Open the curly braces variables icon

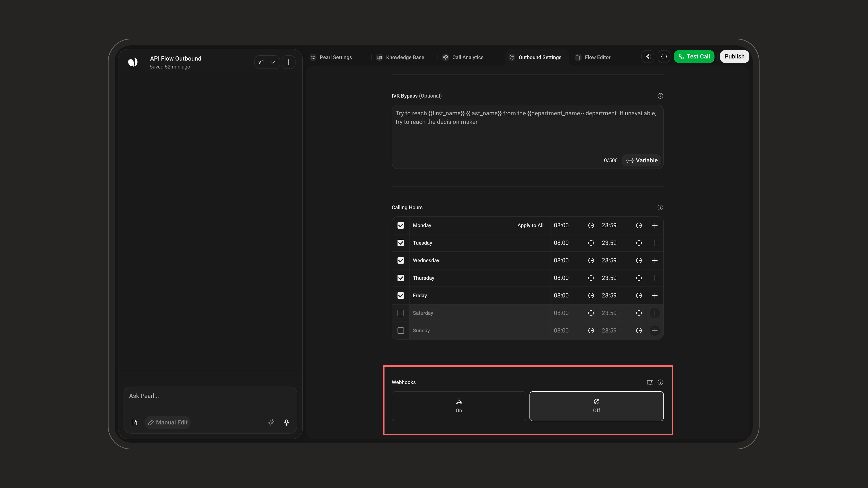pyautogui.click(x=664, y=57)
